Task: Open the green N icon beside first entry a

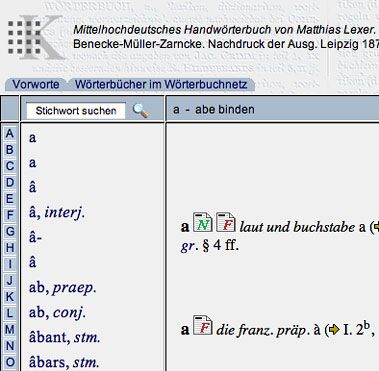Action: point(202,222)
